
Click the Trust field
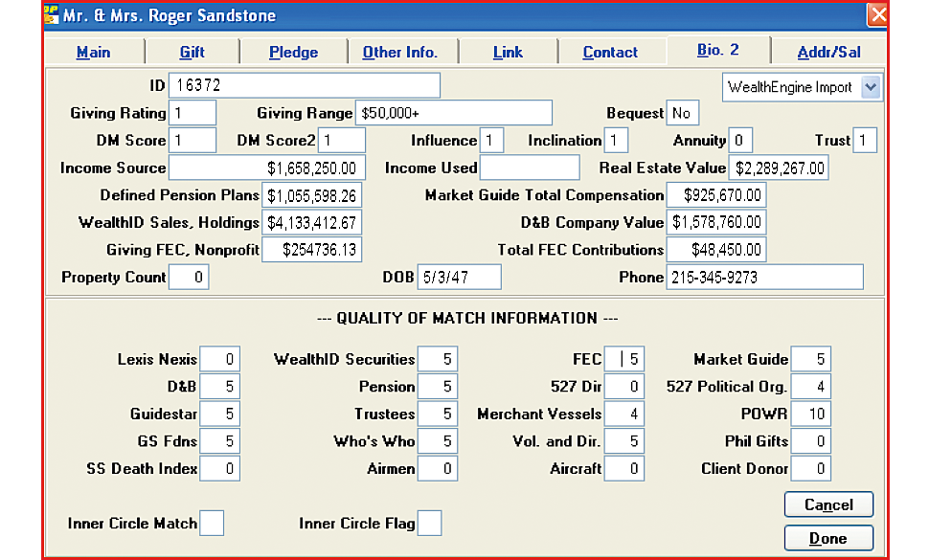pyautogui.click(x=865, y=141)
